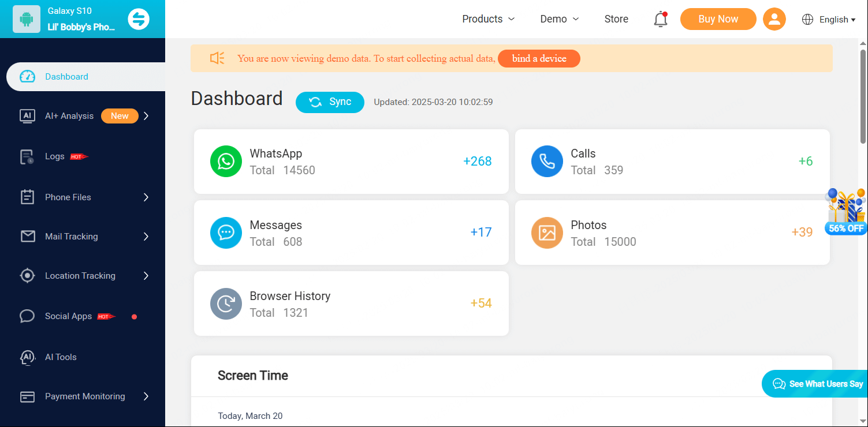Click the Logs sidebar icon
The image size is (868, 427).
(x=27, y=156)
